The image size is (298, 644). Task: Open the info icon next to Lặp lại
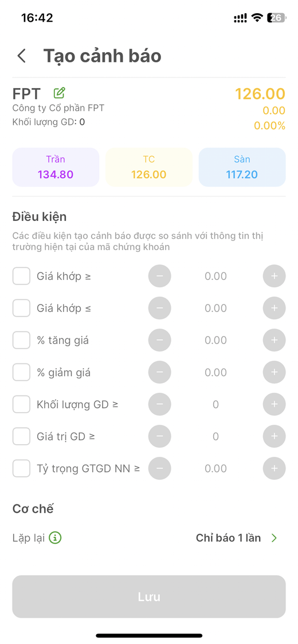click(x=55, y=538)
